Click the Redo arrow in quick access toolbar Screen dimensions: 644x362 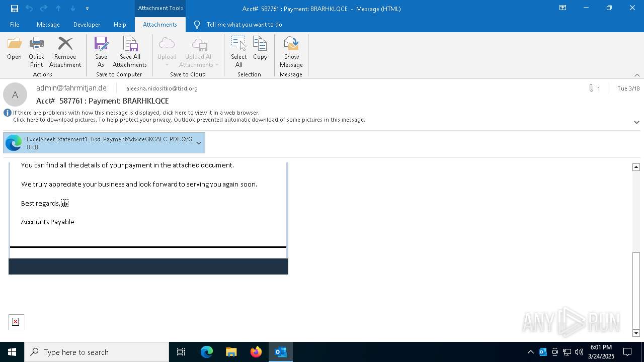pyautogui.click(x=44, y=9)
